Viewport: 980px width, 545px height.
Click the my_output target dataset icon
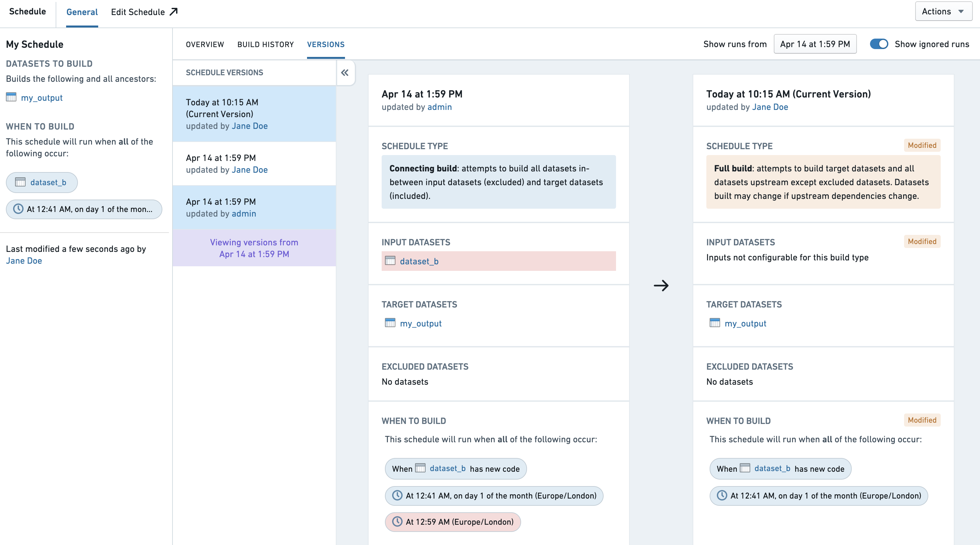pos(389,323)
